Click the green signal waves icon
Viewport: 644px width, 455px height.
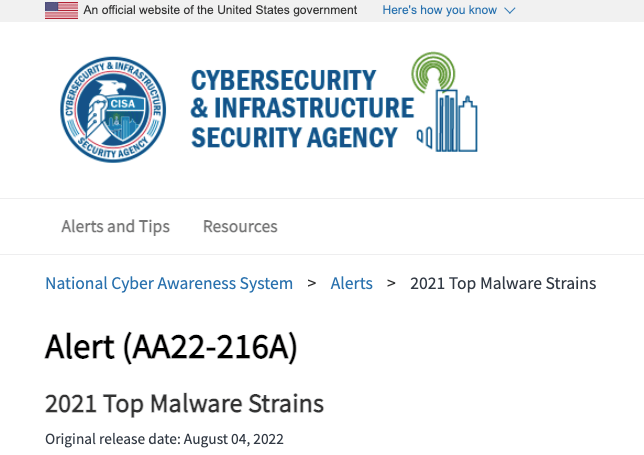click(435, 74)
